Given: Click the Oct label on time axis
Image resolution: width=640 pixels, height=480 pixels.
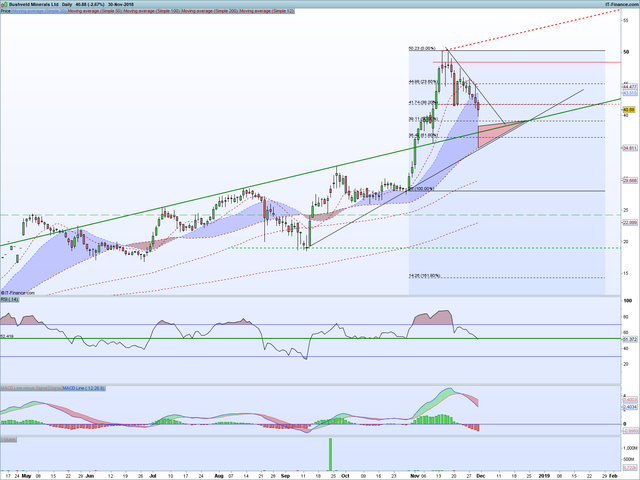Looking at the screenshot, I should (345, 476).
